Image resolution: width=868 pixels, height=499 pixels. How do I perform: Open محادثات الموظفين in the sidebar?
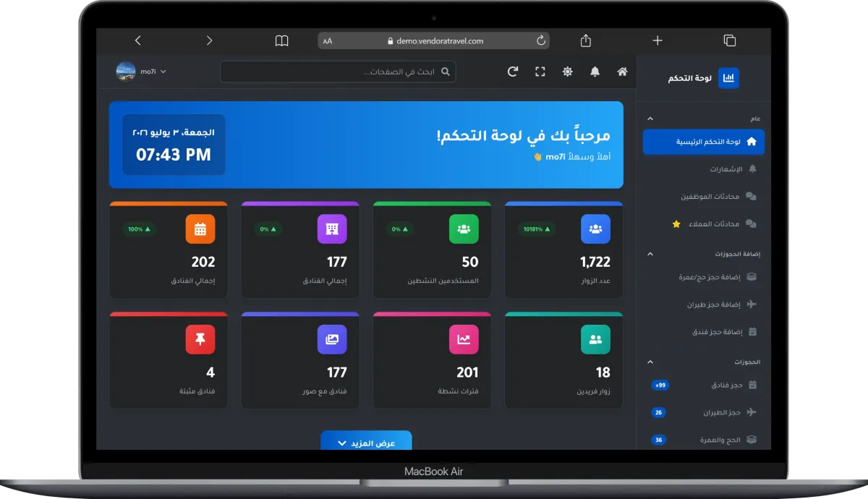tap(704, 197)
